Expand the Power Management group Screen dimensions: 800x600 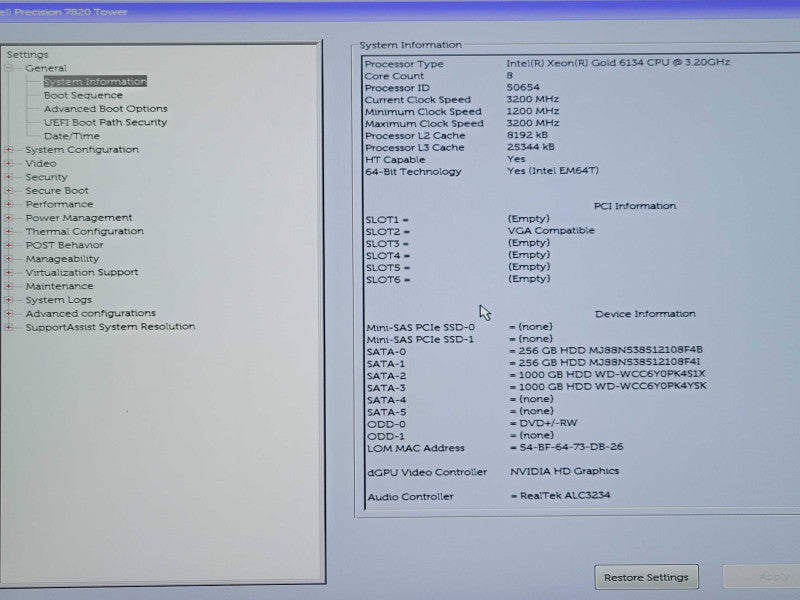coord(9,218)
